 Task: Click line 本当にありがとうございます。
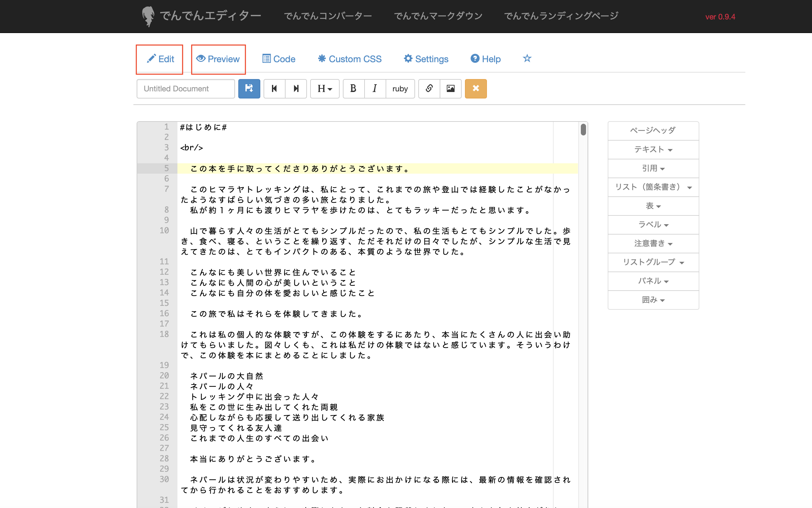253,459
